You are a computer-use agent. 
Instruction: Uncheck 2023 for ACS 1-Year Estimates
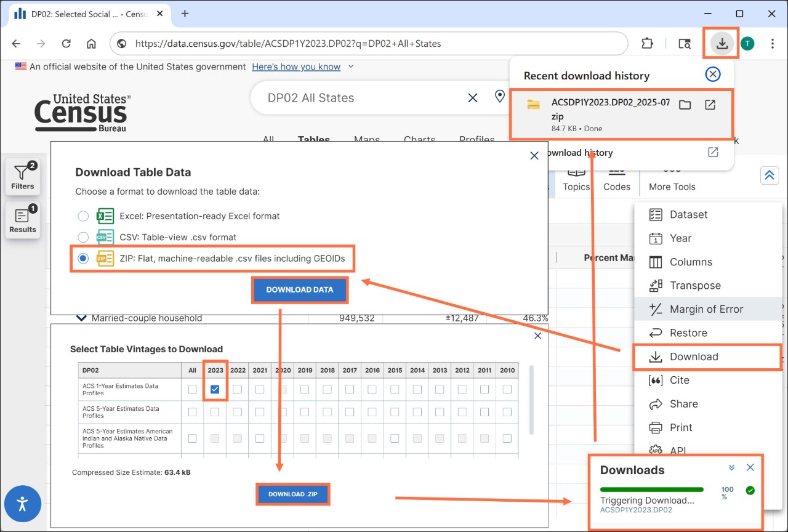(x=215, y=389)
